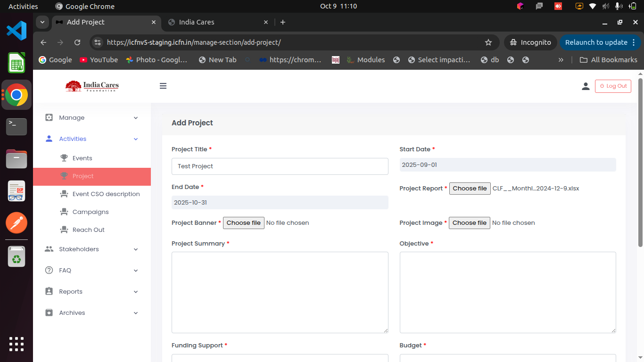
Task: Choose file for Project Banner
Action: coord(243,223)
